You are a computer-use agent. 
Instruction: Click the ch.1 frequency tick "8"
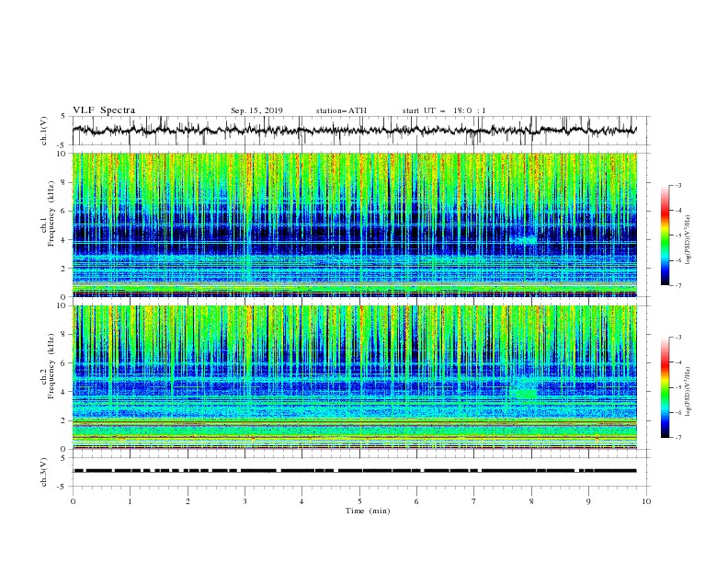tap(63, 182)
